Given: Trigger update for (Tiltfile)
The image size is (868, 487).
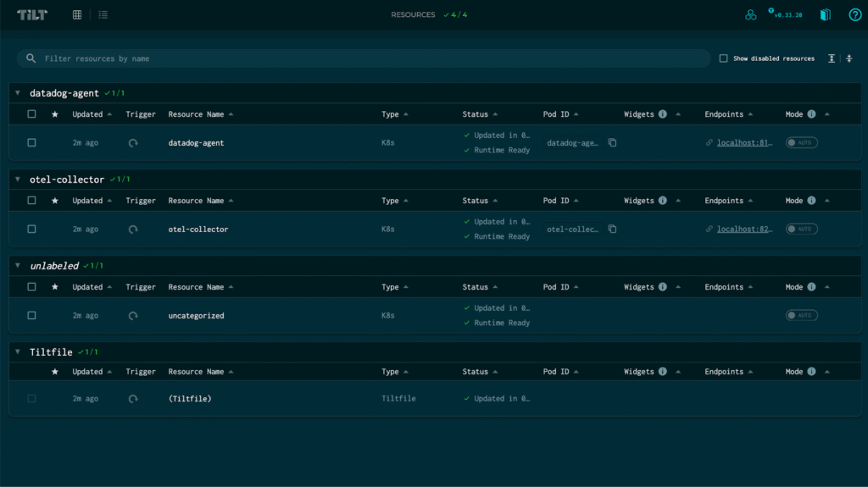Looking at the screenshot, I should click(133, 398).
